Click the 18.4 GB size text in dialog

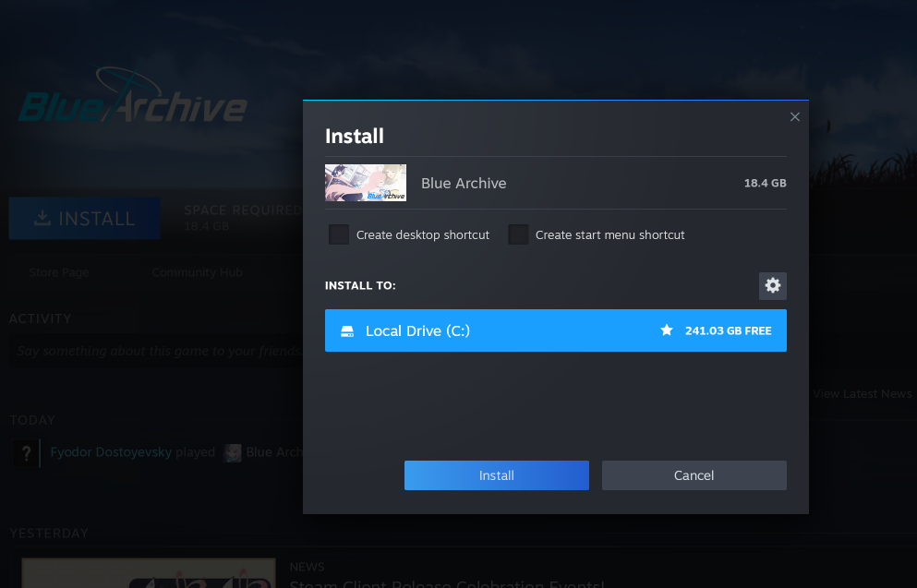[765, 183]
